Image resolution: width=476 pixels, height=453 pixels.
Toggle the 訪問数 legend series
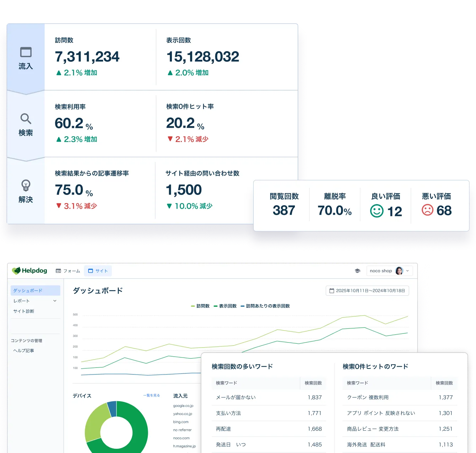[x=200, y=306]
